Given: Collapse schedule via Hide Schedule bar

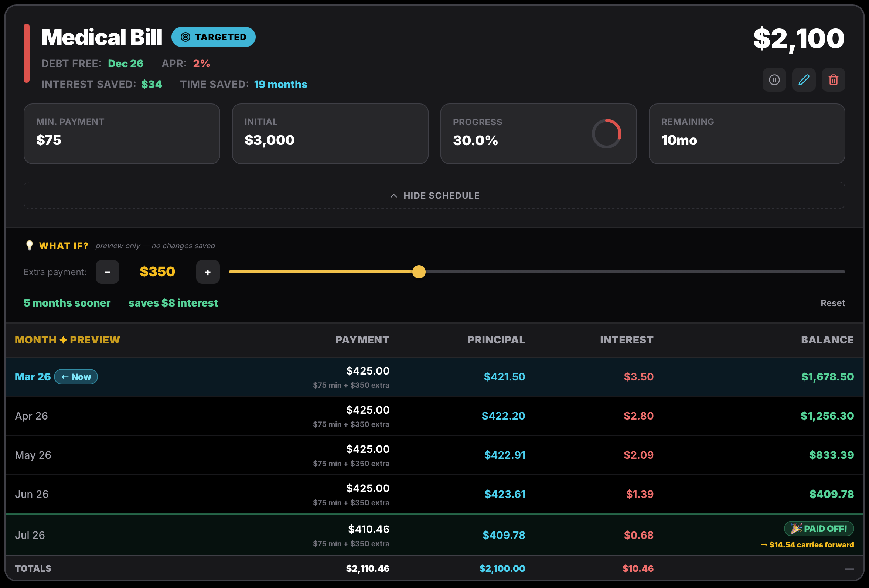Looking at the screenshot, I should (441, 195).
